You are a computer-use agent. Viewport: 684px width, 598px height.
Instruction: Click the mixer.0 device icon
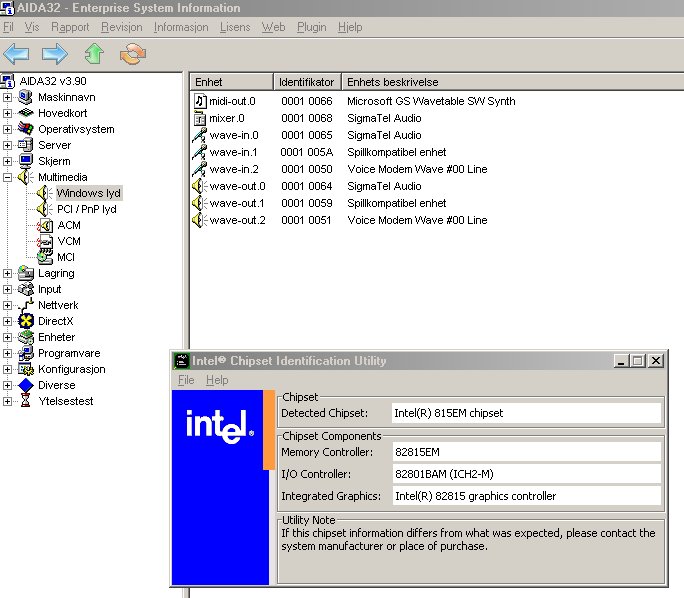(200, 118)
